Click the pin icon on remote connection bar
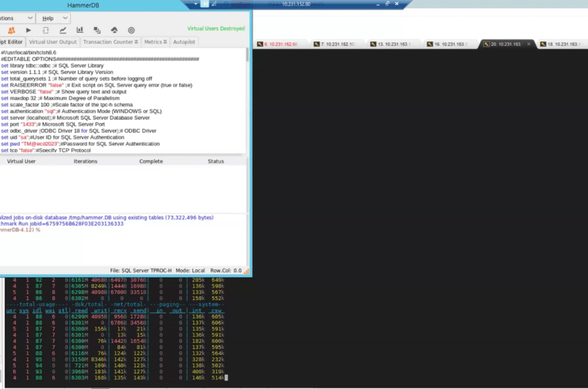Image resolution: width=588 pixels, height=389 pixels. 204,4
